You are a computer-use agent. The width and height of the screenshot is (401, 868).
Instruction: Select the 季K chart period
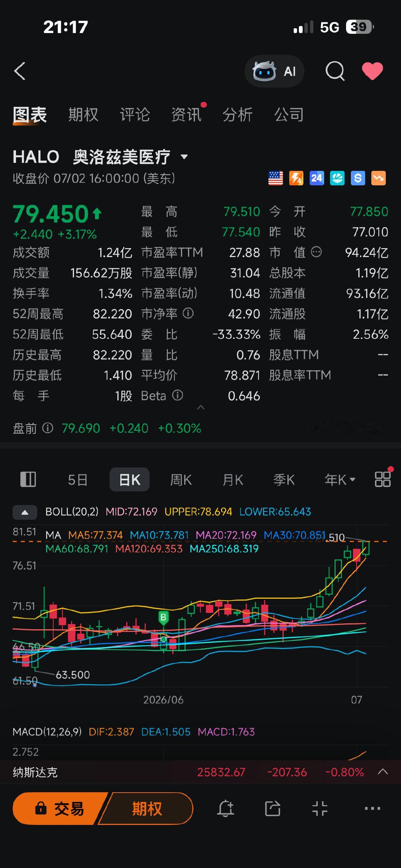284,480
